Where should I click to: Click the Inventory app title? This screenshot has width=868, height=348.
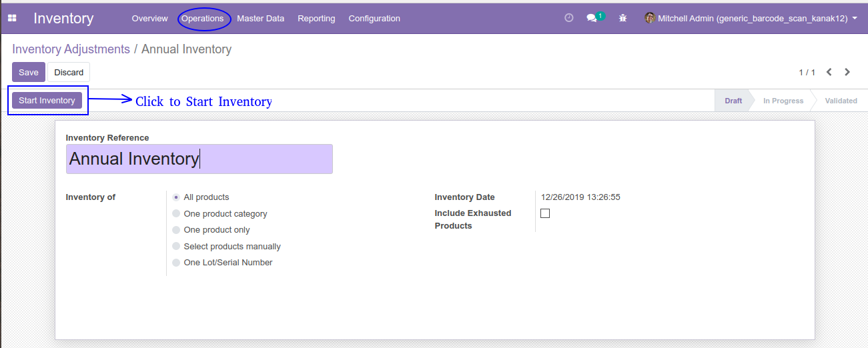(63, 19)
